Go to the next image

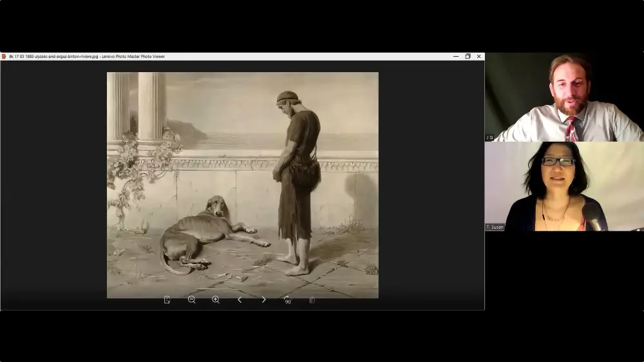click(x=263, y=300)
